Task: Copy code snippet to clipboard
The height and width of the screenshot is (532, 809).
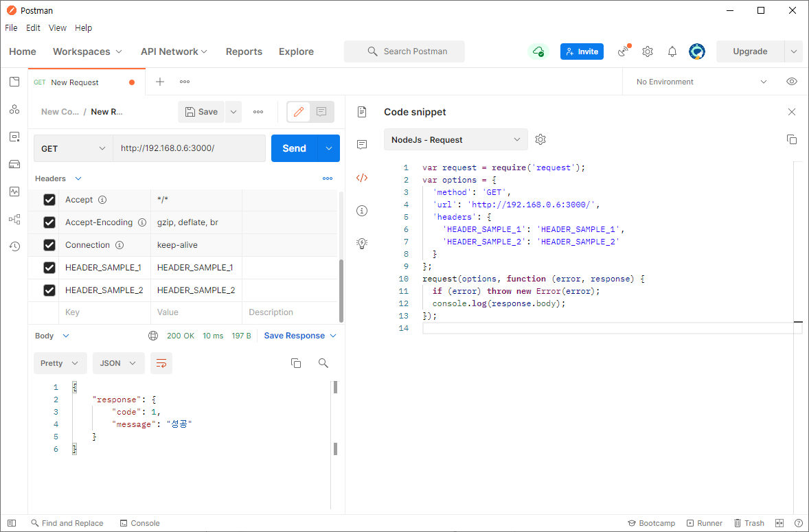Action: [x=791, y=139]
